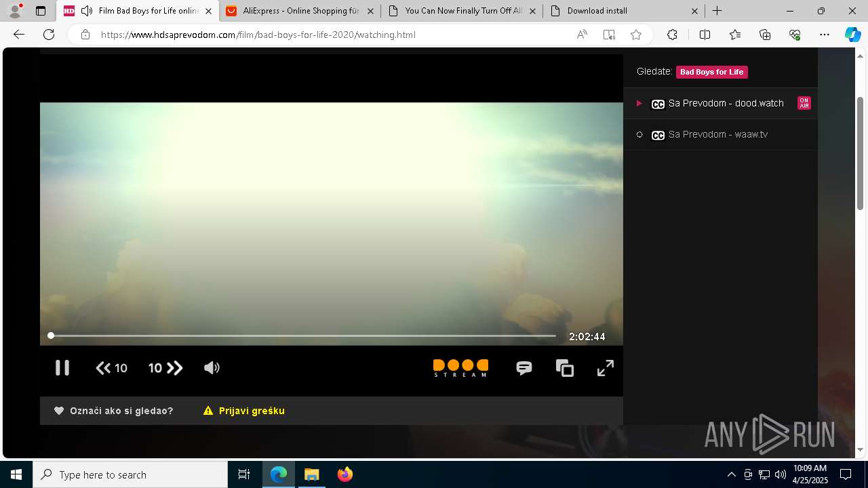Screen dimensions: 868x488
Task: Toggle video subtitles speech bubble icon
Action: click(524, 368)
